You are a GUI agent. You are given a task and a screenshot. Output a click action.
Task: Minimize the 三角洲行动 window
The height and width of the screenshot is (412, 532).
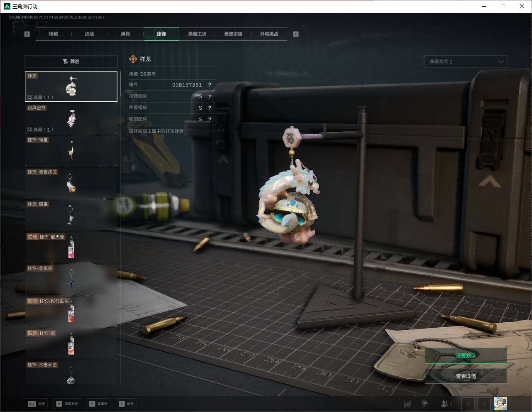484,6
